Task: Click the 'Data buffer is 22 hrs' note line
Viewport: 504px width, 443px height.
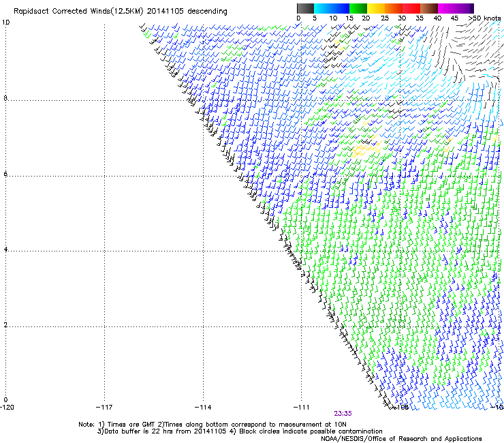Action: pyautogui.click(x=240, y=431)
